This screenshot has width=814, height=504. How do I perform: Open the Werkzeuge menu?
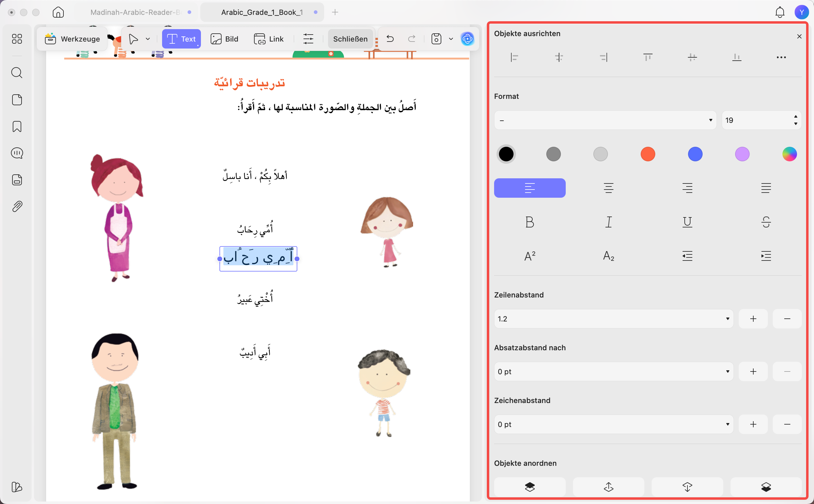(73, 39)
